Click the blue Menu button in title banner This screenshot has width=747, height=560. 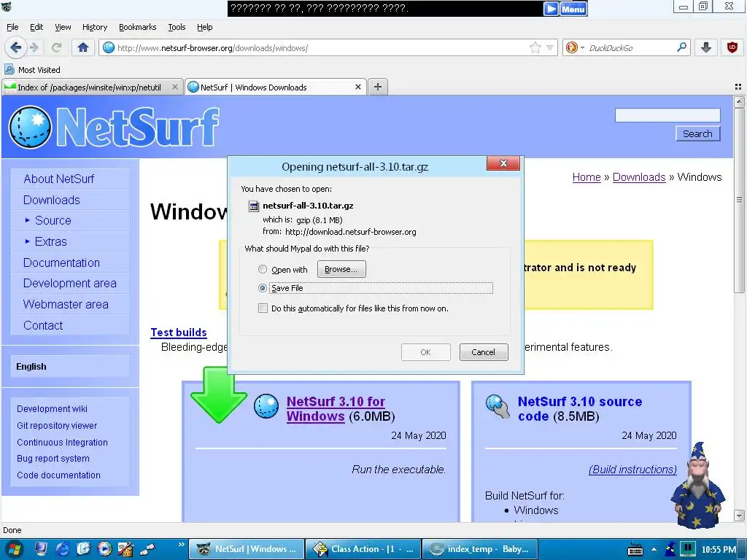point(573,9)
